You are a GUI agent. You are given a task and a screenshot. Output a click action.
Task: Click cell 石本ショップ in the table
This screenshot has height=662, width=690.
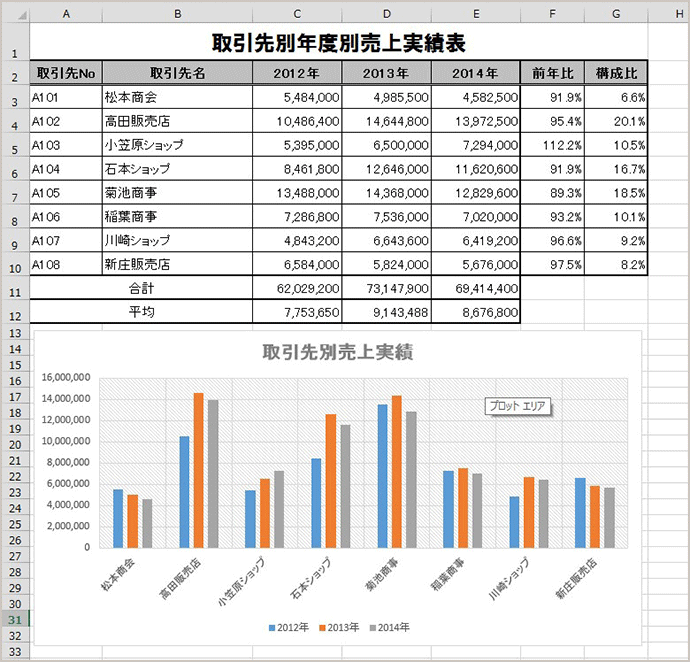177,169
